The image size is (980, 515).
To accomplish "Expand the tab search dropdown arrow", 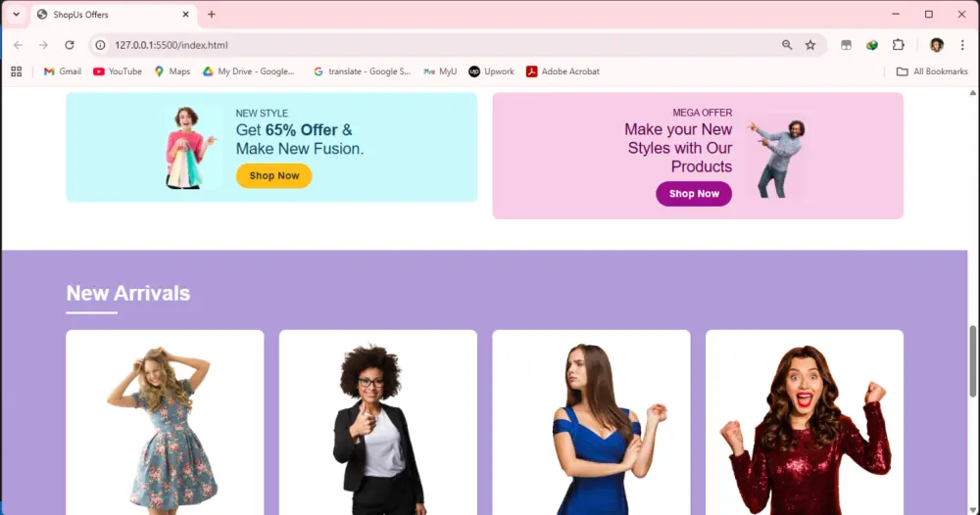I will tap(17, 15).
